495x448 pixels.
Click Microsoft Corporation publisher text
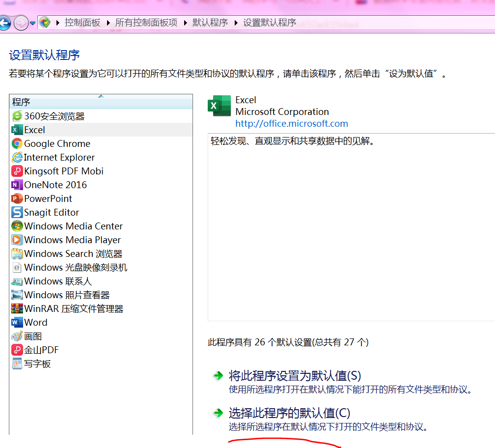coord(282,112)
